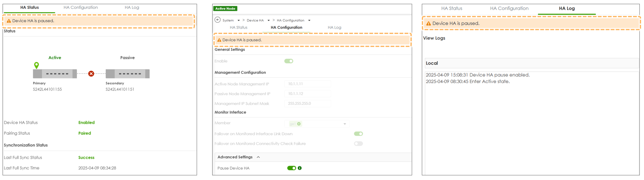The height and width of the screenshot is (180, 644).
Task: Open the Member interface dropdown
Action: coord(345,124)
